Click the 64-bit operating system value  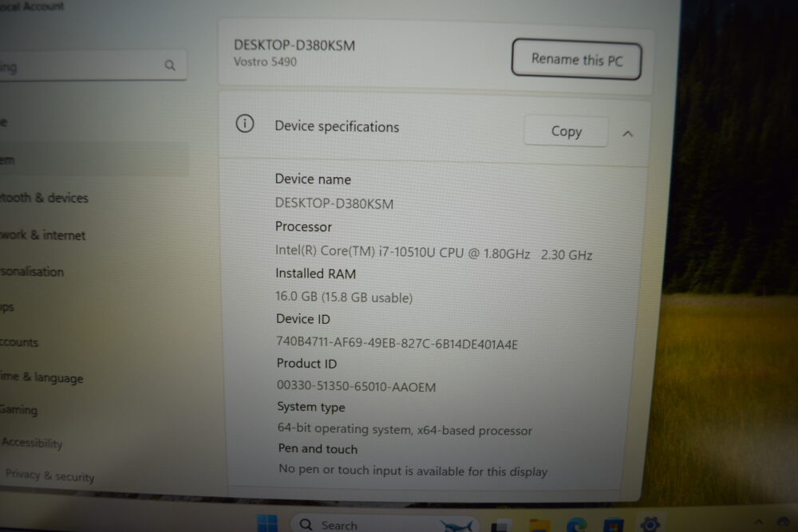(x=405, y=430)
